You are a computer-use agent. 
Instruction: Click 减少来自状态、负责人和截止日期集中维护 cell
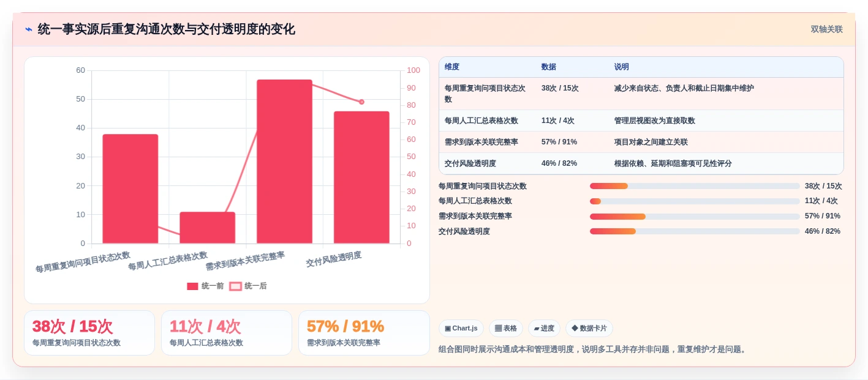click(x=684, y=88)
